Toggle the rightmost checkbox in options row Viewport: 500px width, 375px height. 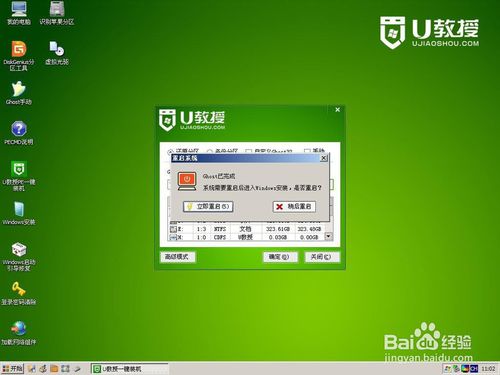(307, 152)
